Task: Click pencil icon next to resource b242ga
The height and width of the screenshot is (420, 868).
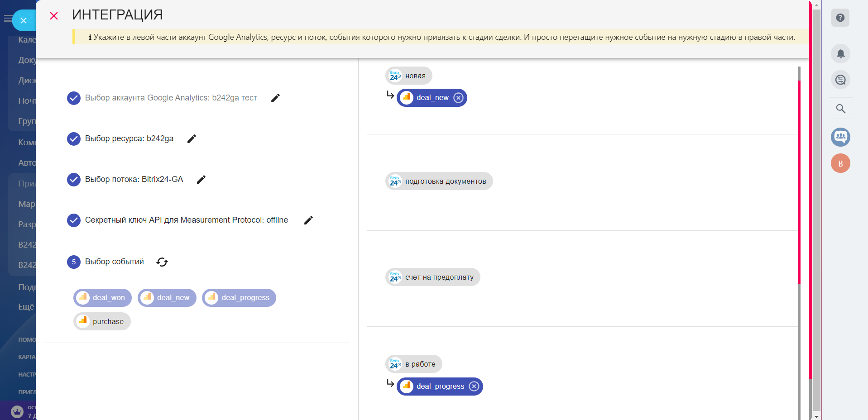Action: (192, 138)
